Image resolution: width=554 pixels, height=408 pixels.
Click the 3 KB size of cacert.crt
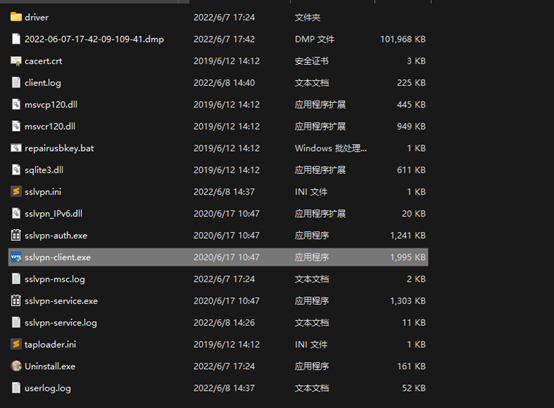[416, 61]
